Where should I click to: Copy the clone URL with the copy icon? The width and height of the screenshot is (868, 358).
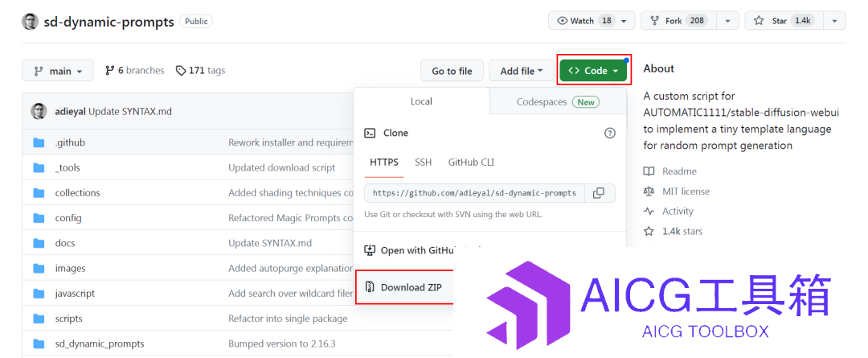599,193
